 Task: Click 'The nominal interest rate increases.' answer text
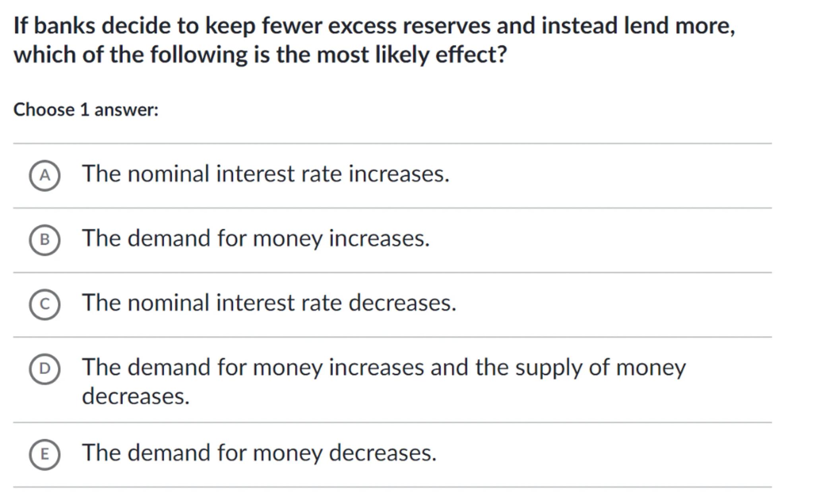266,174
